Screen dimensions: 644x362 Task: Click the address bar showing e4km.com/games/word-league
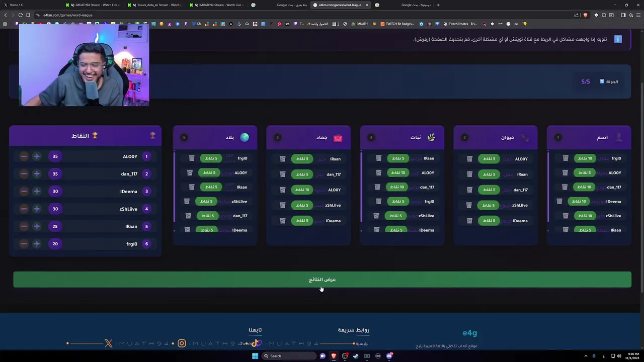click(302, 15)
